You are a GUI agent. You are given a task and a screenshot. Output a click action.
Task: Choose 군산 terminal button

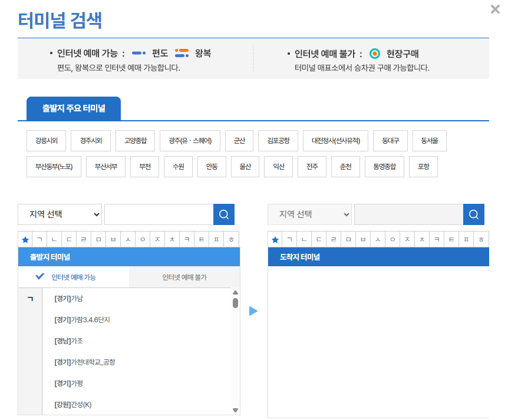239,141
